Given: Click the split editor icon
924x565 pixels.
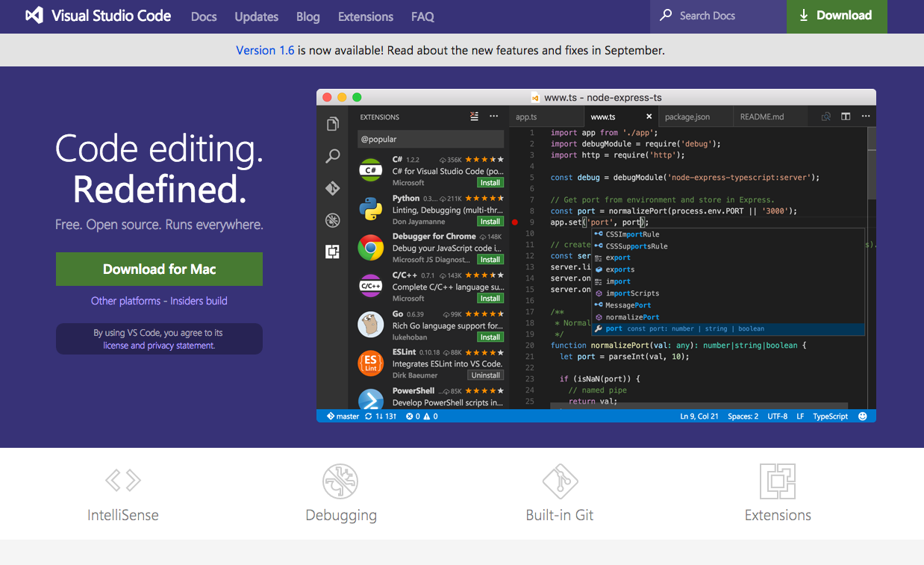Looking at the screenshot, I should [846, 116].
